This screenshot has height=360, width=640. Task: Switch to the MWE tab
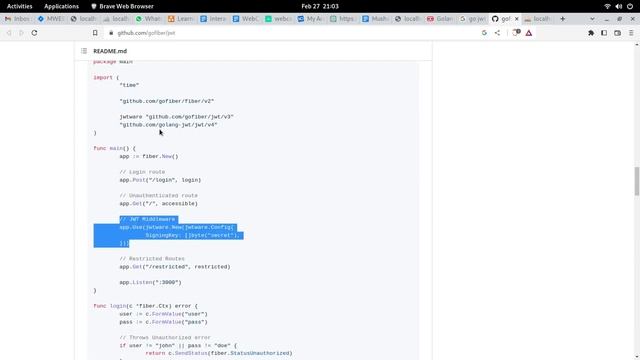(x=51, y=19)
